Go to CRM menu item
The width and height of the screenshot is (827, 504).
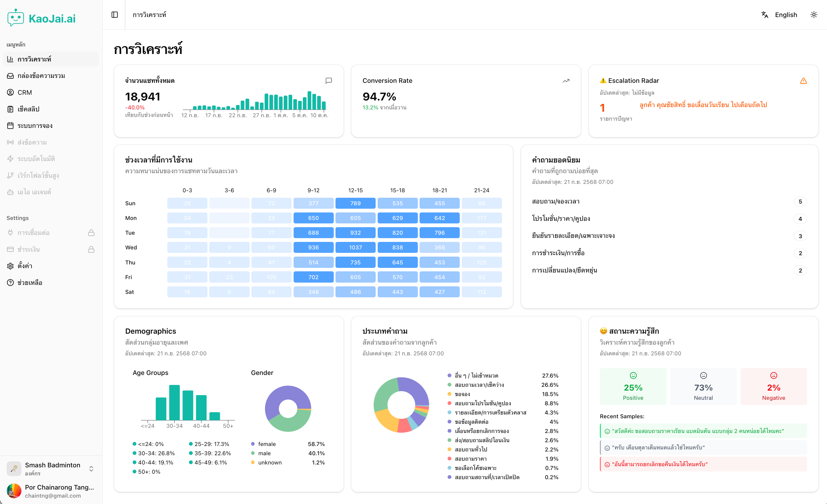coord(25,92)
